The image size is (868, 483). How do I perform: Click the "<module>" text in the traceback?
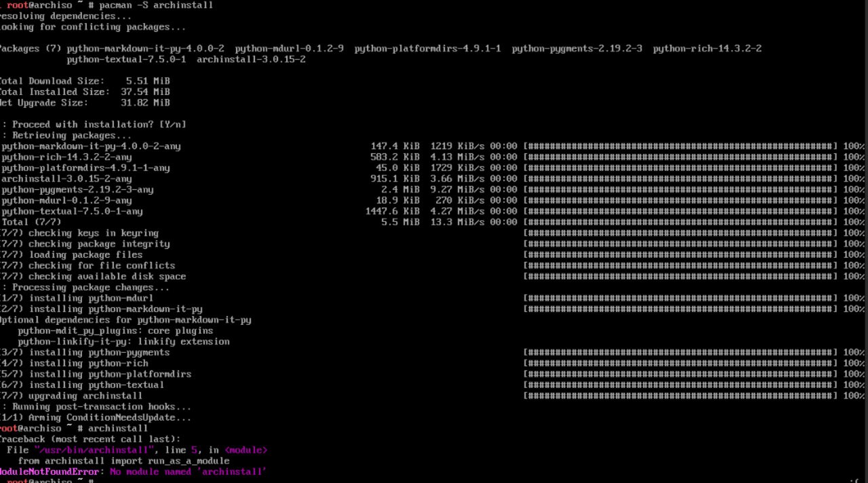point(245,450)
